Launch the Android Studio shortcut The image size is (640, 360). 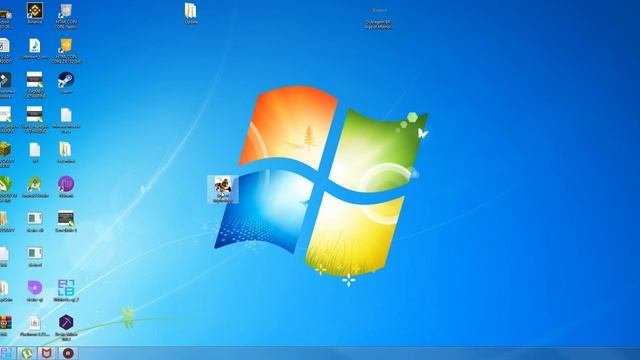35,184
